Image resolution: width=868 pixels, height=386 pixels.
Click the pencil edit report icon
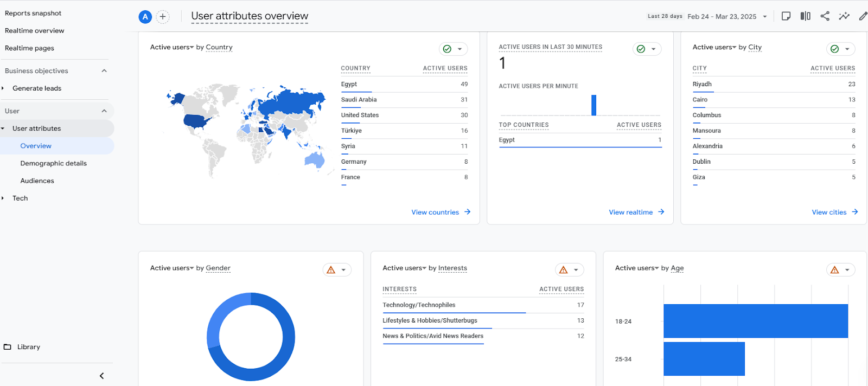coord(863,16)
